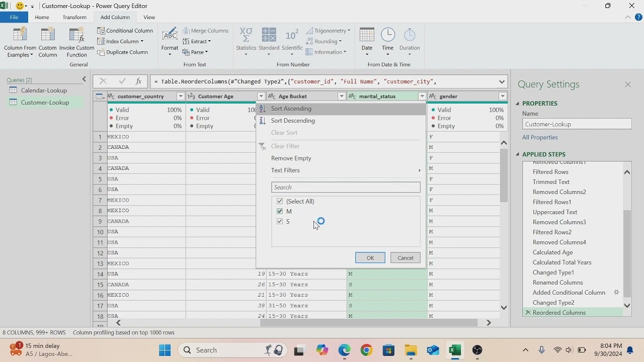Open Chrome from the taskbar
The height and width of the screenshot is (362, 644).
(366, 350)
